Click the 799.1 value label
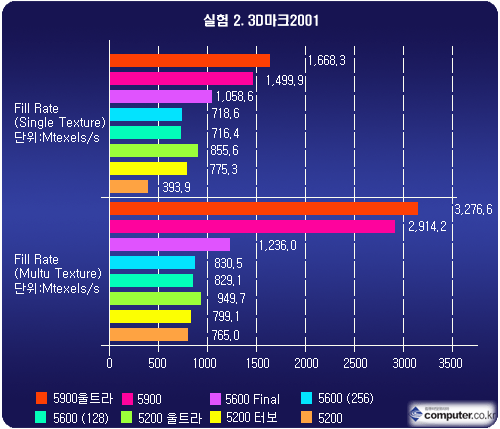This screenshot has height=429, width=500. (x=226, y=316)
